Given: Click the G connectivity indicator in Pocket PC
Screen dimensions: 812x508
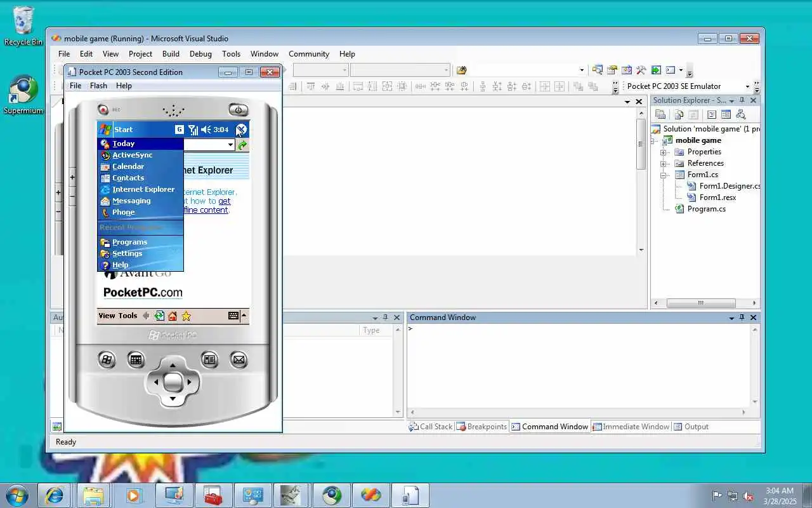Looking at the screenshot, I should click(x=180, y=130).
